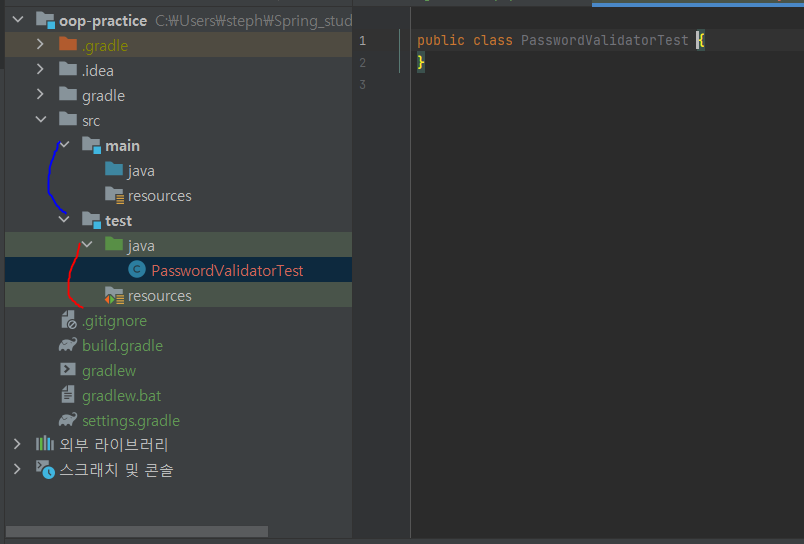This screenshot has width=804, height=544.
Task: Click the settings.gradle elephant icon
Action: (68, 419)
